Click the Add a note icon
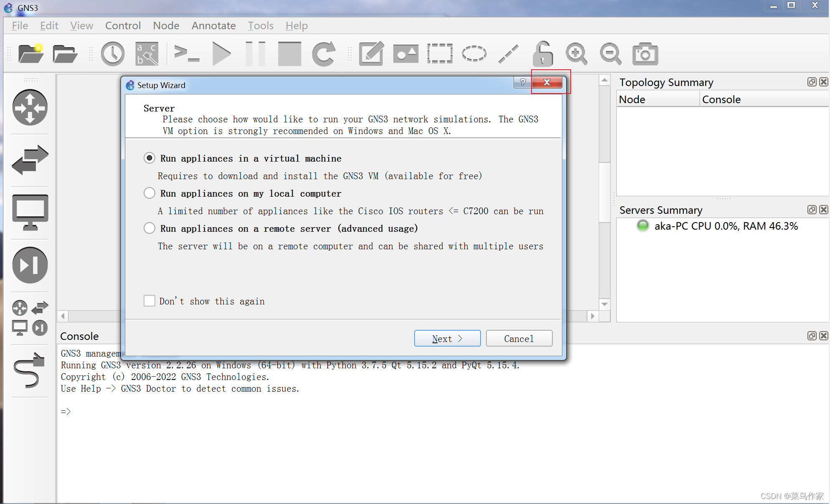830x504 pixels. 371,54
